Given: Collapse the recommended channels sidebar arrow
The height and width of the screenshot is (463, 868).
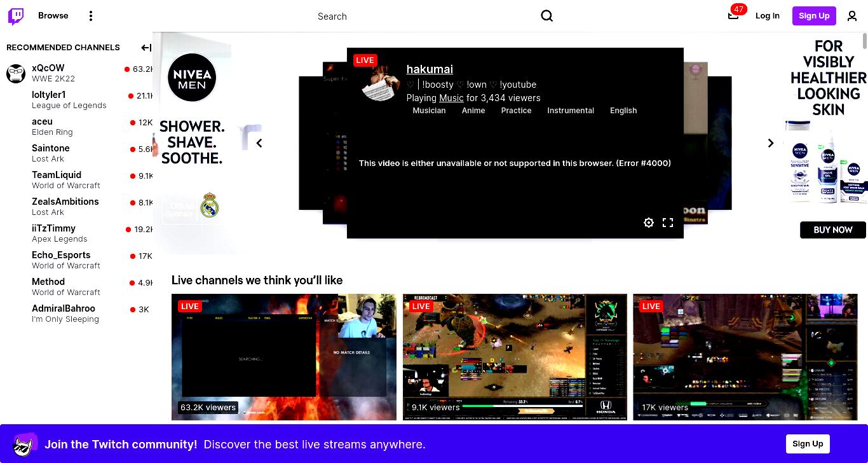Looking at the screenshot, I should click(x=146, y=48).
